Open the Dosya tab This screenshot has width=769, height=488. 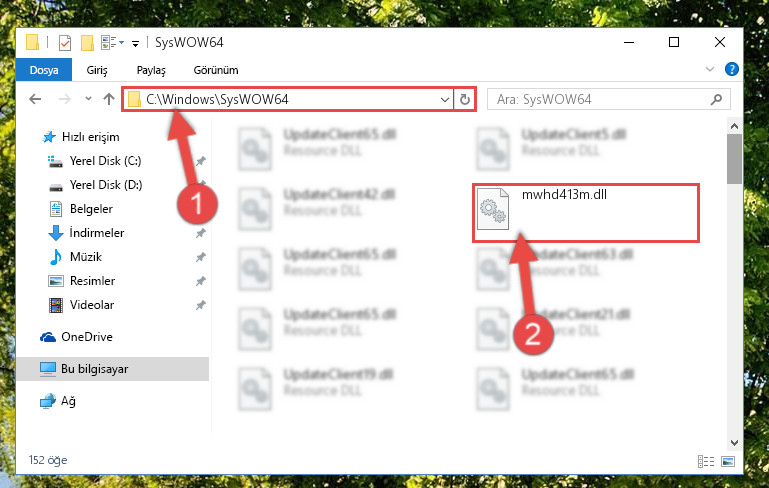44,70
